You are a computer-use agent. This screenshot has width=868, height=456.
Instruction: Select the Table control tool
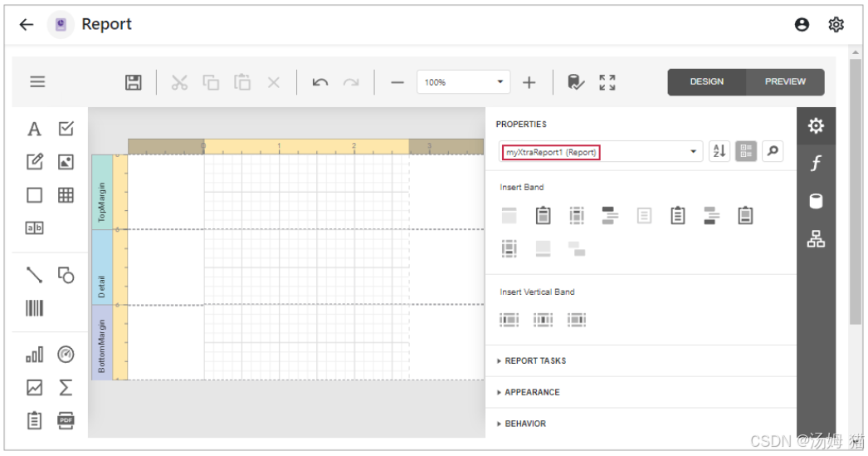(66, 195)
